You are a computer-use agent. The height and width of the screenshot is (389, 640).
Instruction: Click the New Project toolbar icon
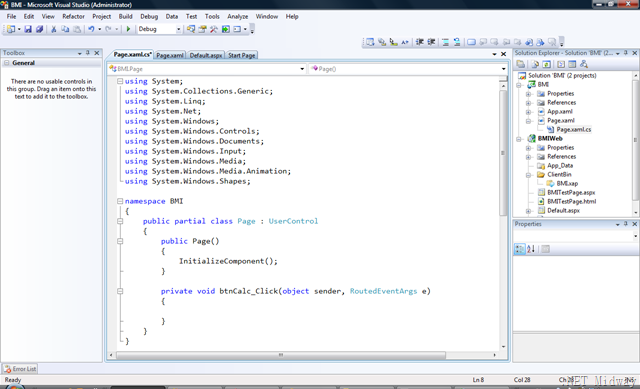[x=11, y=29]
